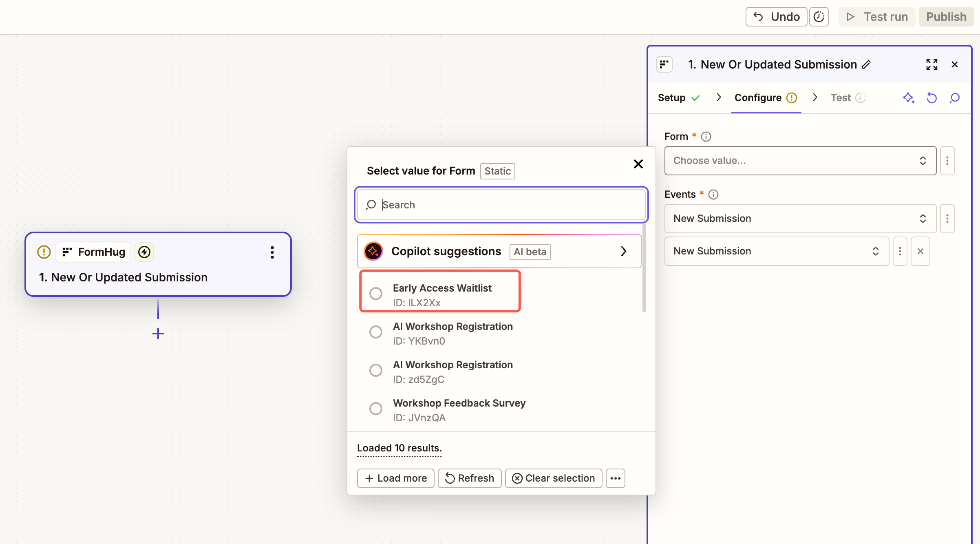Close the New Or Updated Submission panel
The height and width of the screenshot is (544, 980).
coord(955,64)
